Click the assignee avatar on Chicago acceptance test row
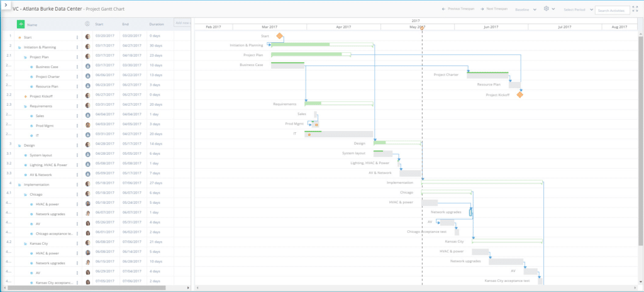Image resolution: width=644 pixels, height=292 pixels. coord(87,233)
